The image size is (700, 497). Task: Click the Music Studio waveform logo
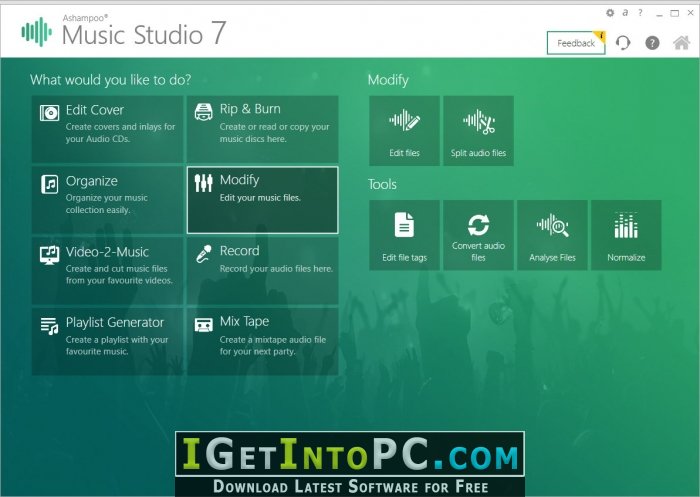click(37, 32)
